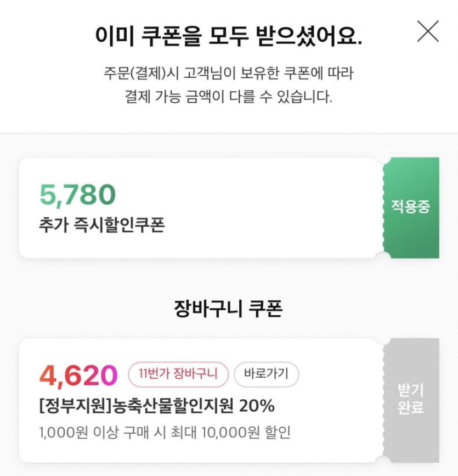The height and width of the screenshot is (476, 458).
Task: Tap the green 5,780 discount amount
Action: pyautogui.click(x=78, y=195)
